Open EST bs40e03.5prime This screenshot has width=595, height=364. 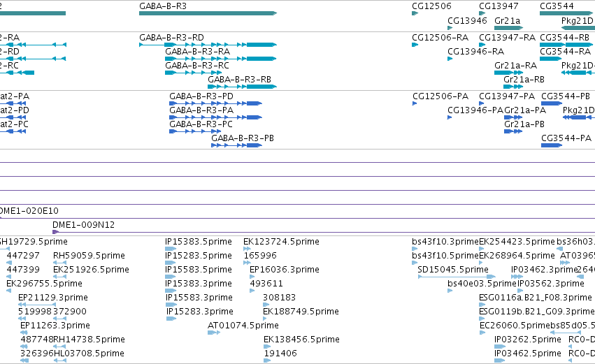[x=482, y=284]
